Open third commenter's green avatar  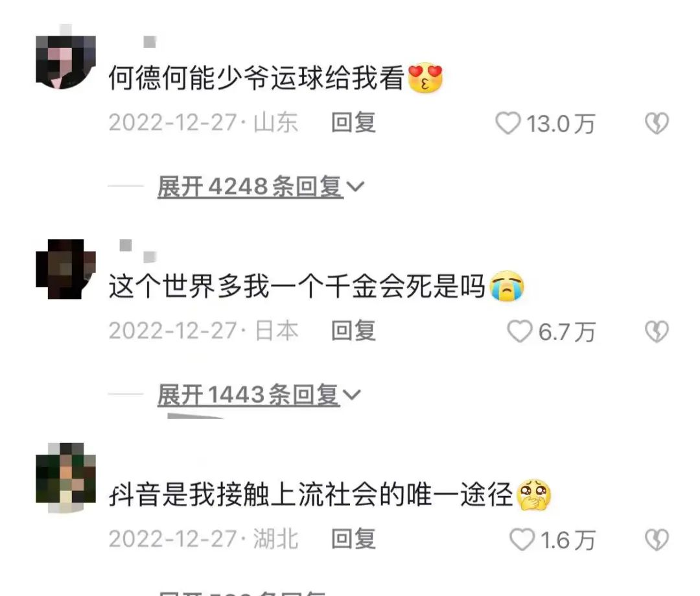(x=65, y=477)
